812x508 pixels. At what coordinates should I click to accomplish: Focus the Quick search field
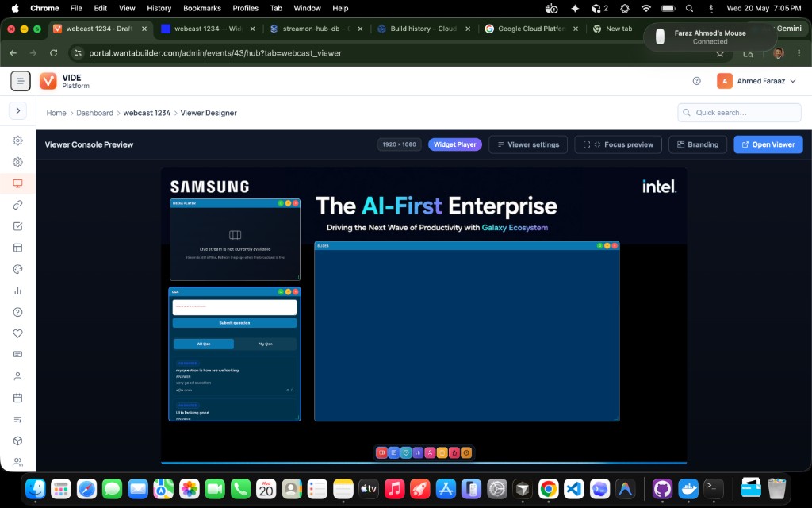tap(739, 113)
